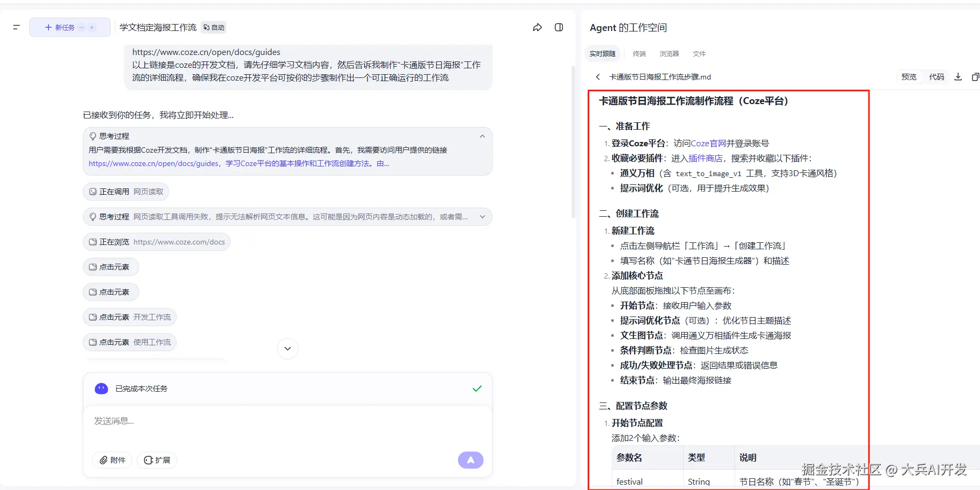
Task: Click the user message with coze docs URL
Action: [308, 65]
